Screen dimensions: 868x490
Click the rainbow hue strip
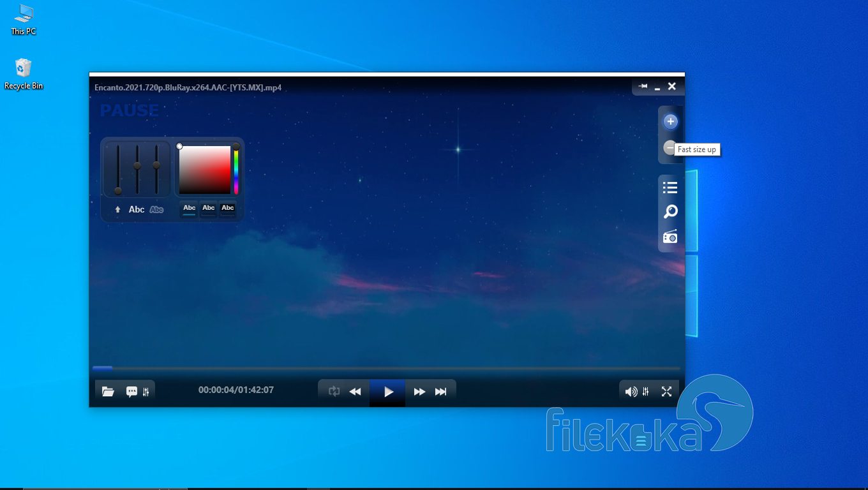[236, 170]
